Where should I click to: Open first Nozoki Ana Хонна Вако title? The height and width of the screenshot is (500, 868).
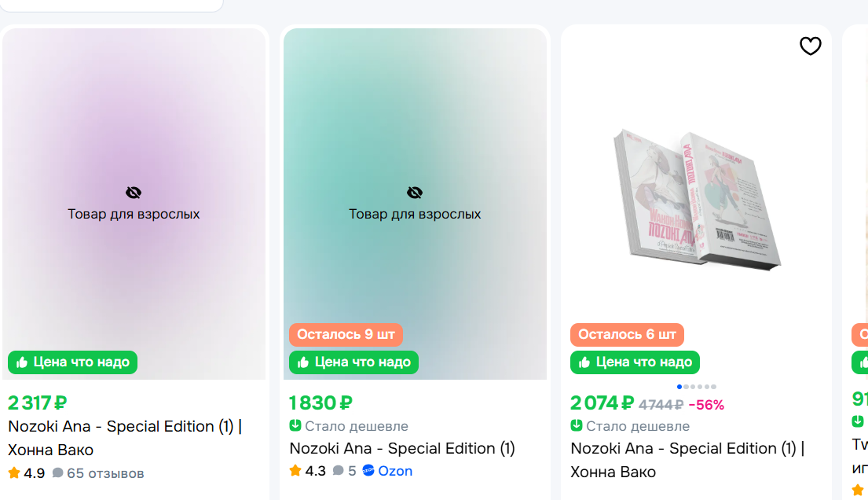pyautogui.click(x=125, y=438)
